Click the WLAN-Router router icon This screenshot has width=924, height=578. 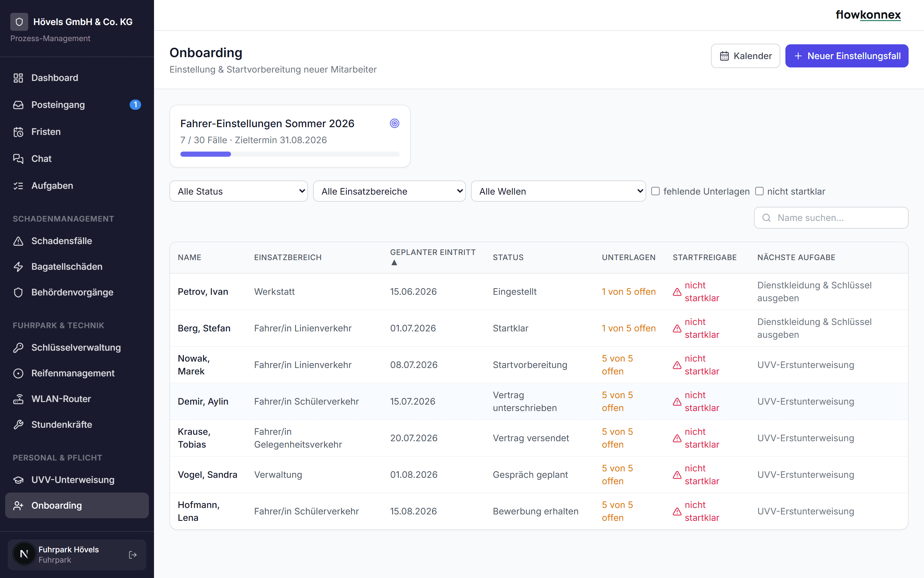18,399
